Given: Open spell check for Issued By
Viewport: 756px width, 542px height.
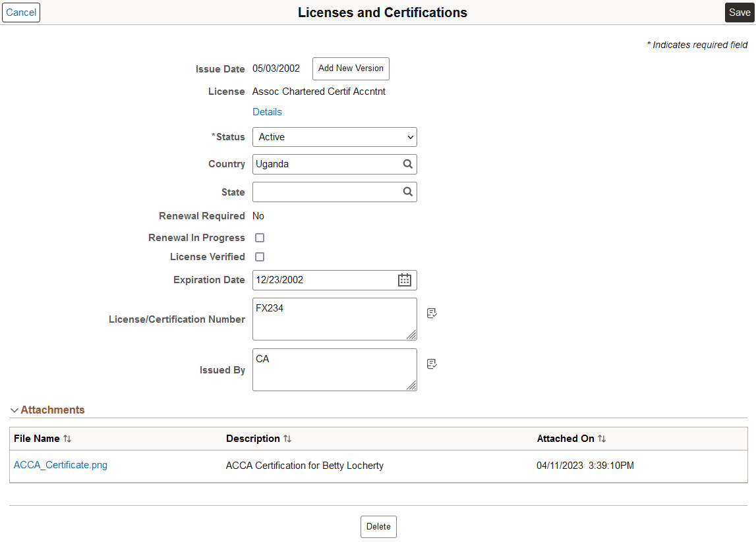Looking at the screenshot, I should pyautogui.click(x=432, y=364).
